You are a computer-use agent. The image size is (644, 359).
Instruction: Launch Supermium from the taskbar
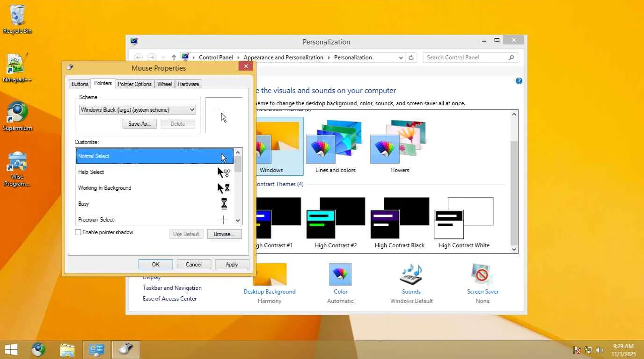[38, 350]
